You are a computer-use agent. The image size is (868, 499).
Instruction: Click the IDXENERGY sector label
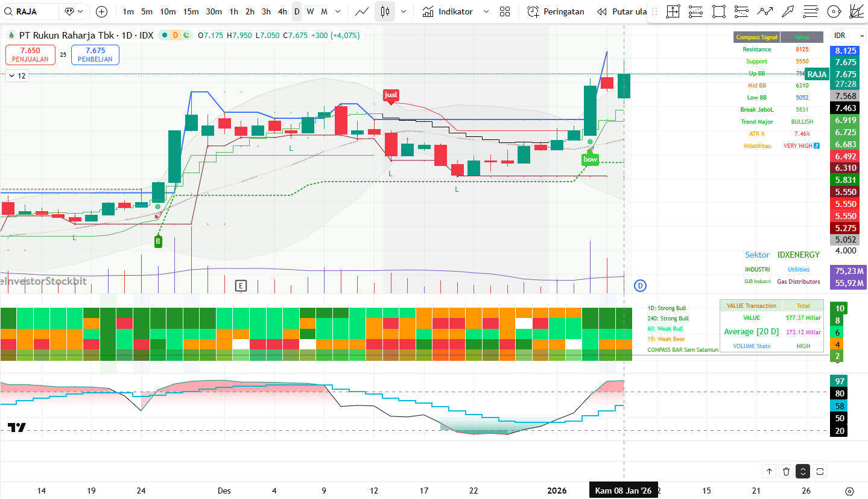tap(799, 255)
